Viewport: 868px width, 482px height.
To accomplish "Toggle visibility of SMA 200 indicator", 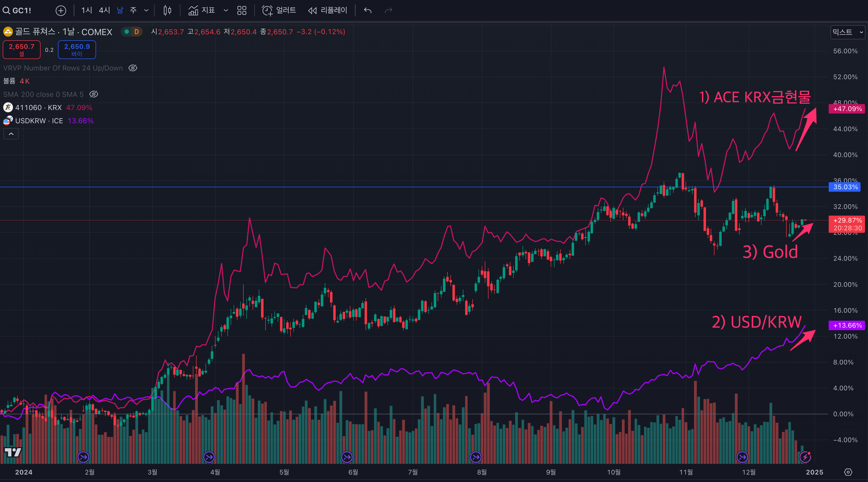I will pyautogui.click(x=94, y=94).
